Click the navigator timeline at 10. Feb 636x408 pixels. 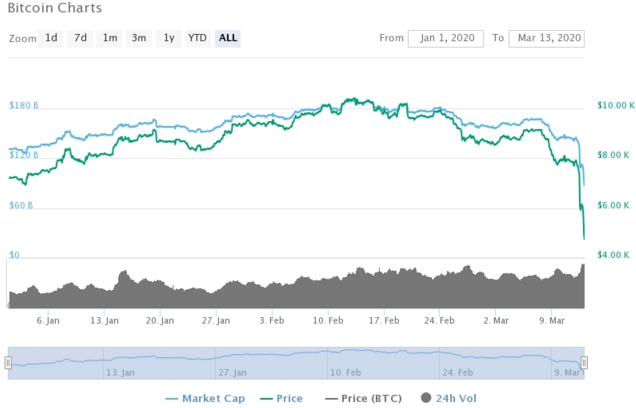[x=345, y=372]
